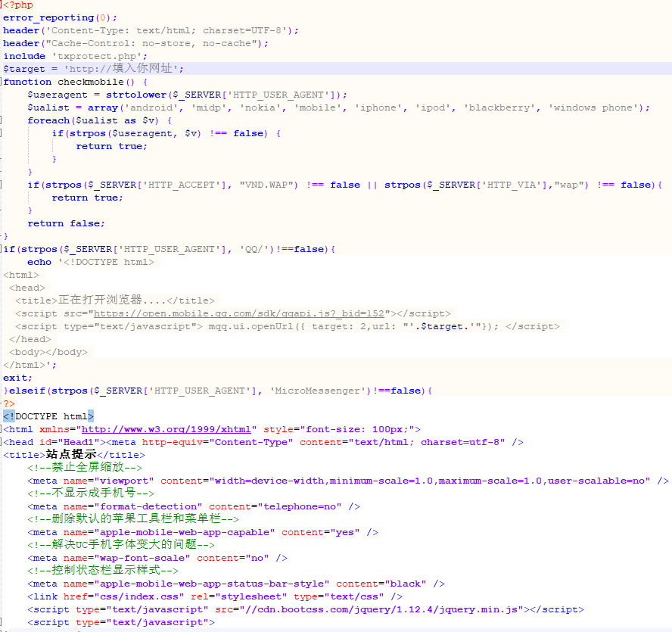Click the if(strpos($useragent, $v) condition

pyautogui.click(x=166, y=134)
